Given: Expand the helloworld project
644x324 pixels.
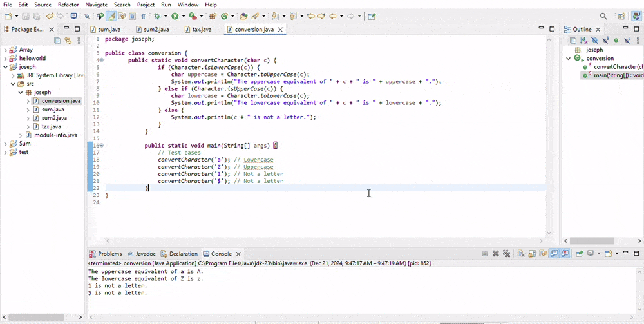Looking at the screenshot, I should pyautogui.click(x=5, y=59).
